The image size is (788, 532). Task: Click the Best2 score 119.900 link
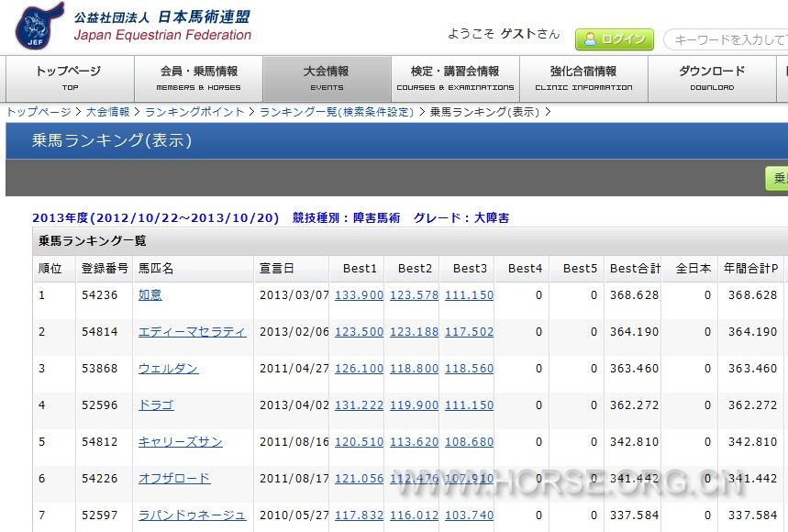pyautogui.click(x=414, y=405)
